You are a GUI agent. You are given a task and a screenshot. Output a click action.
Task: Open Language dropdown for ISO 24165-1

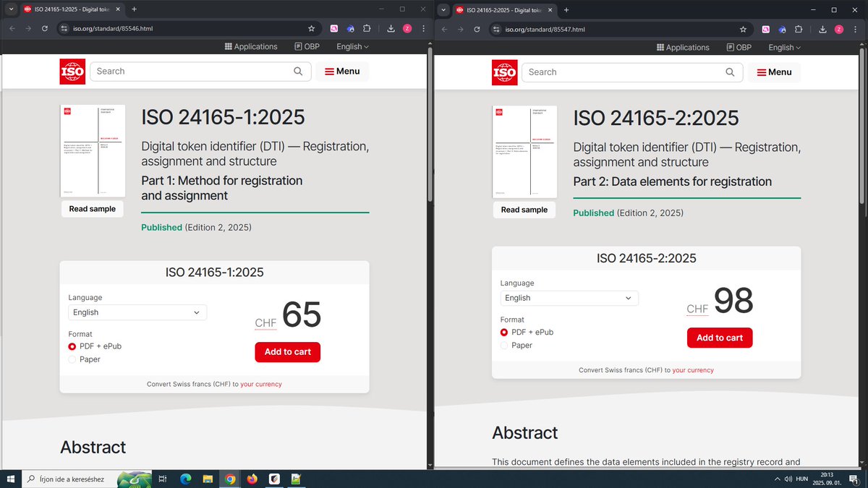coord(137,312)
